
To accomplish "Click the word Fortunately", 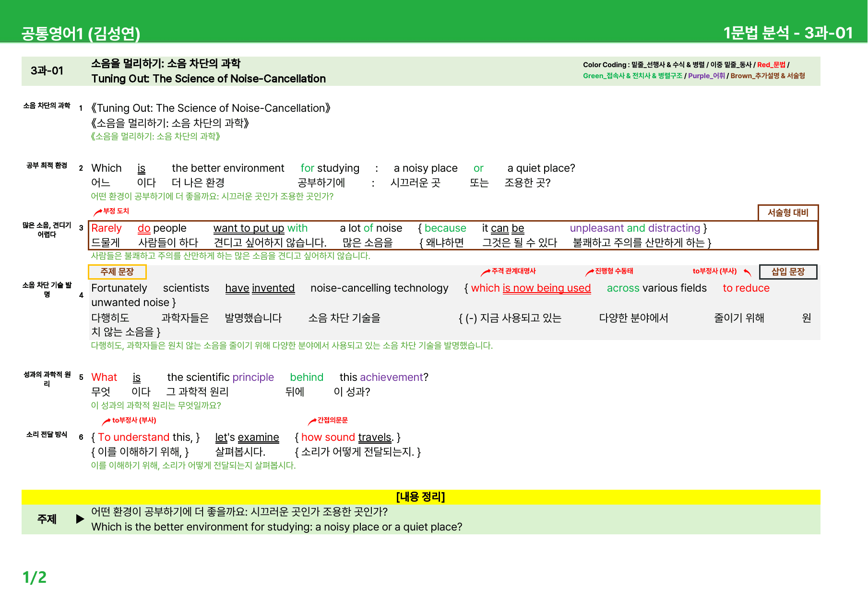I will click(x=119, y=288).
